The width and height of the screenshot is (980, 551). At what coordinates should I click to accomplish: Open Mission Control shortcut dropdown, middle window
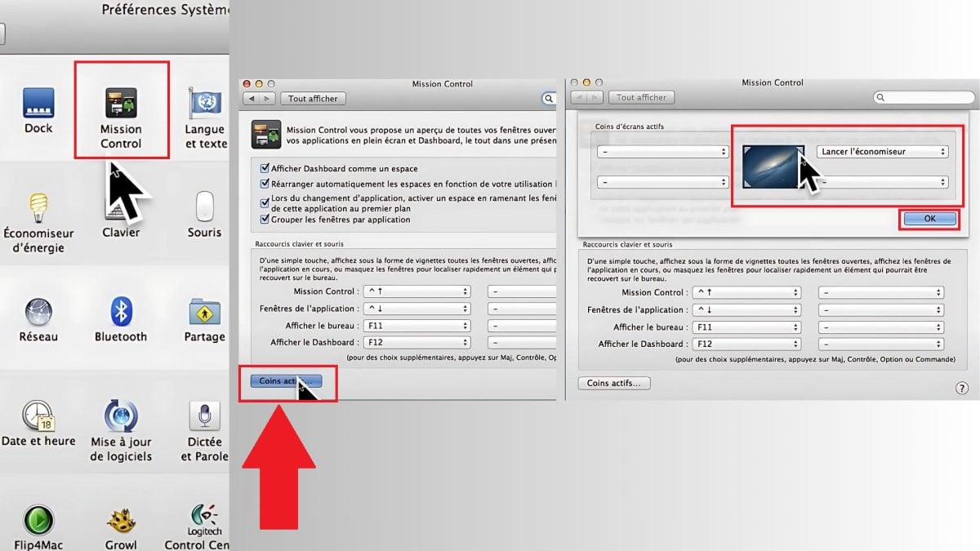coord(417,291)
